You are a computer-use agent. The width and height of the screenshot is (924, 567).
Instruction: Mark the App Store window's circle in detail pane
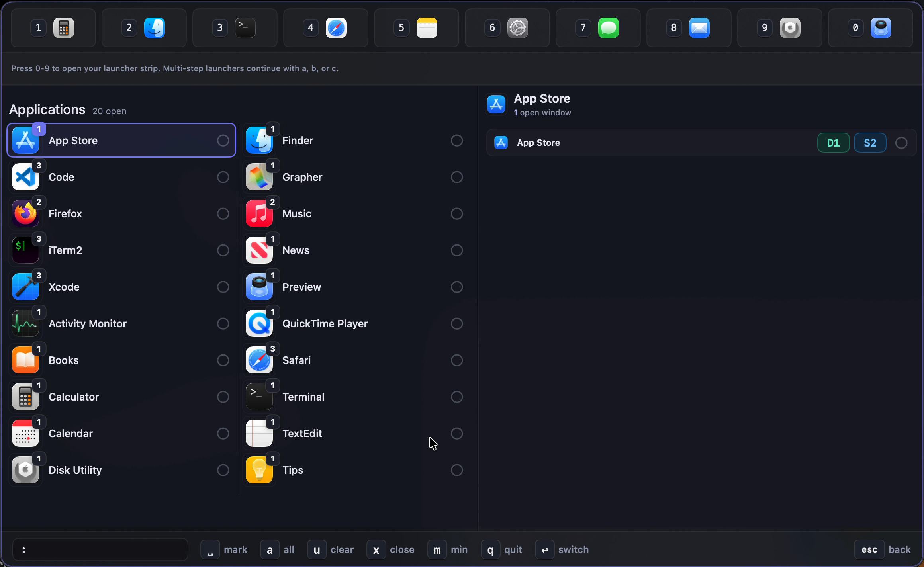point(901,143)
